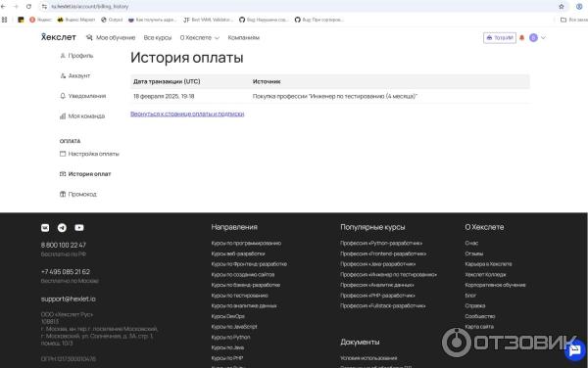Follow the return to payment and subscription link
Image resolution: width=588 pixels, height=368 pixels.
(x=187, y=114)
